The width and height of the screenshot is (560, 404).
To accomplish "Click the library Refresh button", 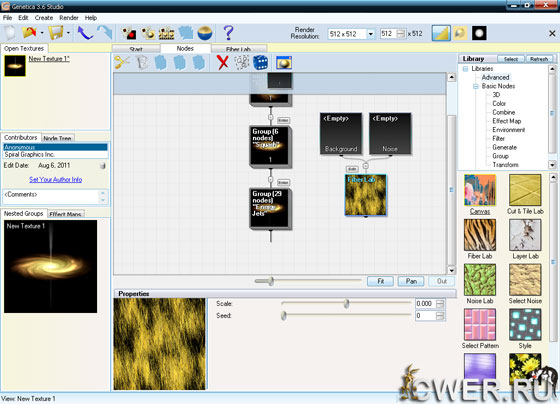I will 539,59.
